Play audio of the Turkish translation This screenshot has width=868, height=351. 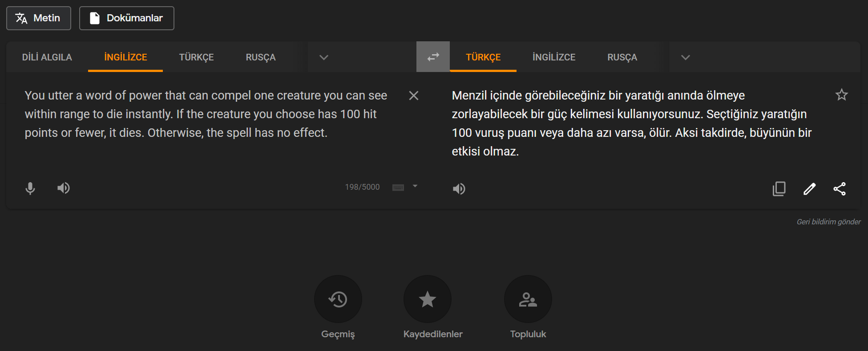click(x=459, y=189)
